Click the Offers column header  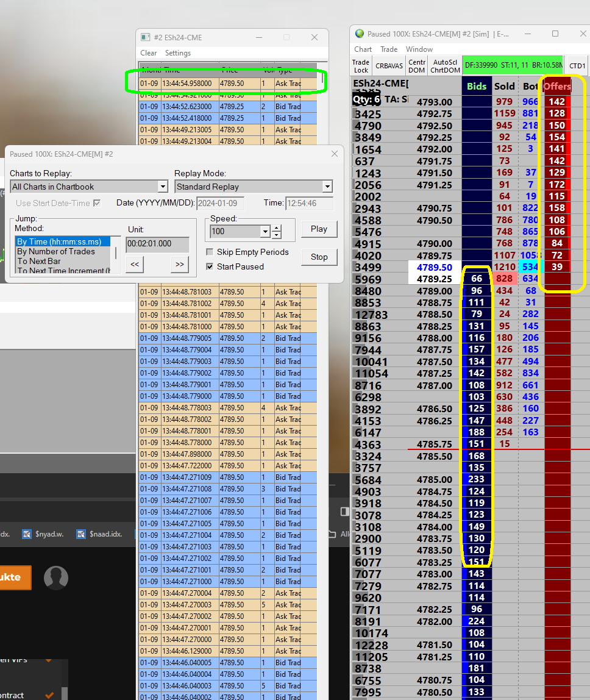click(557, 87)
